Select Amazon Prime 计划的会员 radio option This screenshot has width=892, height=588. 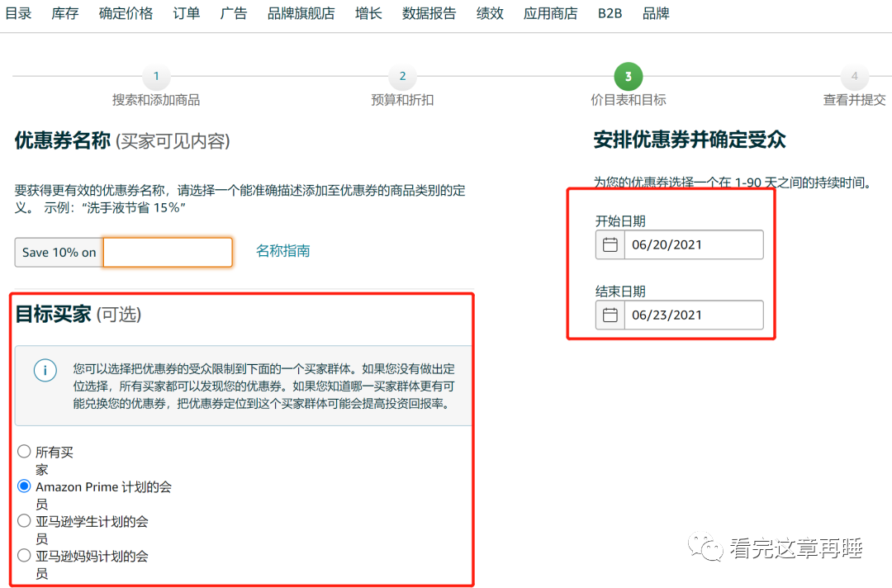[x=24, y=486]
